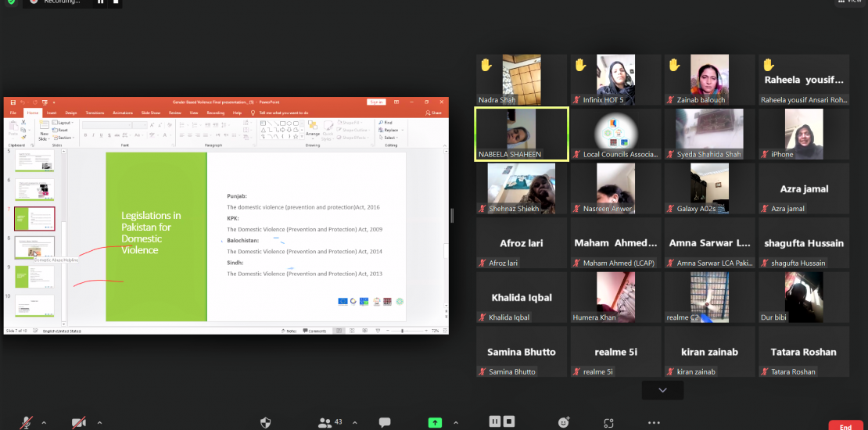Reset the slide layout
868x430 pixels.
click(x=61, y=130)
